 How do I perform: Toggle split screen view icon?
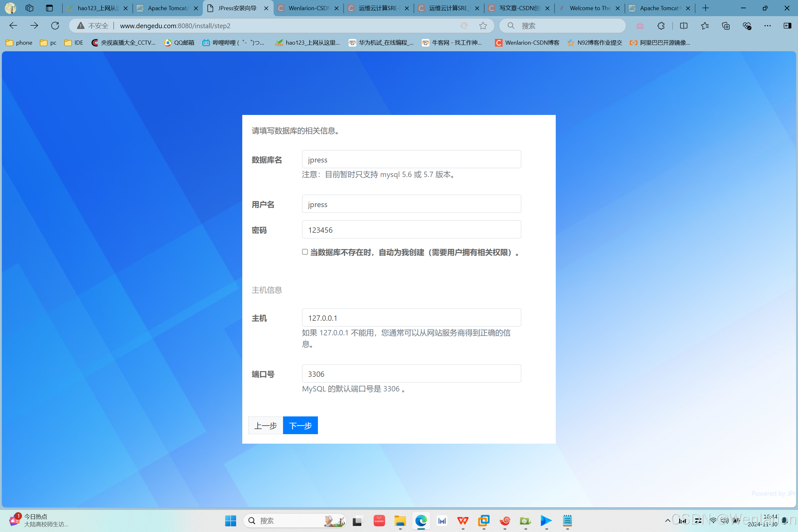[x=683, y=26]
